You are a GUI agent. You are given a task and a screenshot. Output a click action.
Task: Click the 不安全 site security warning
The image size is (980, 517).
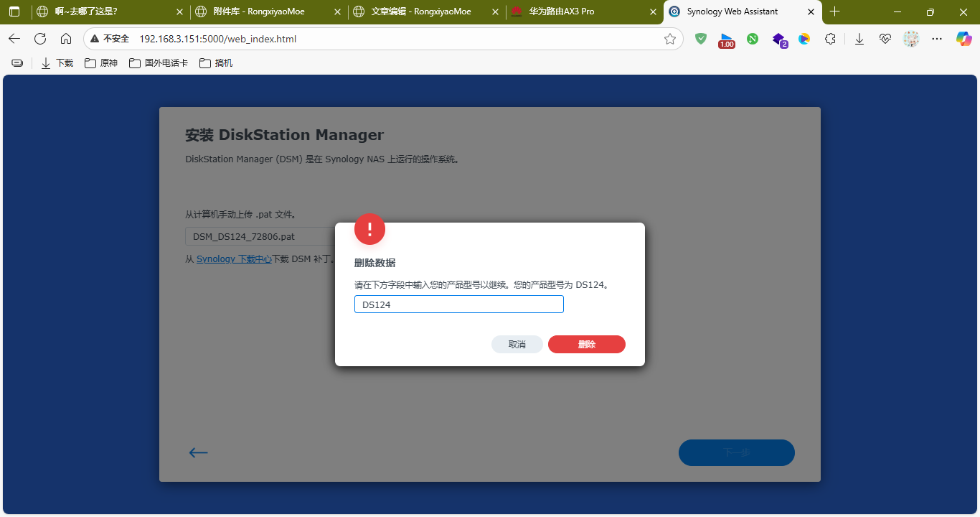click(x=110, y=39)
